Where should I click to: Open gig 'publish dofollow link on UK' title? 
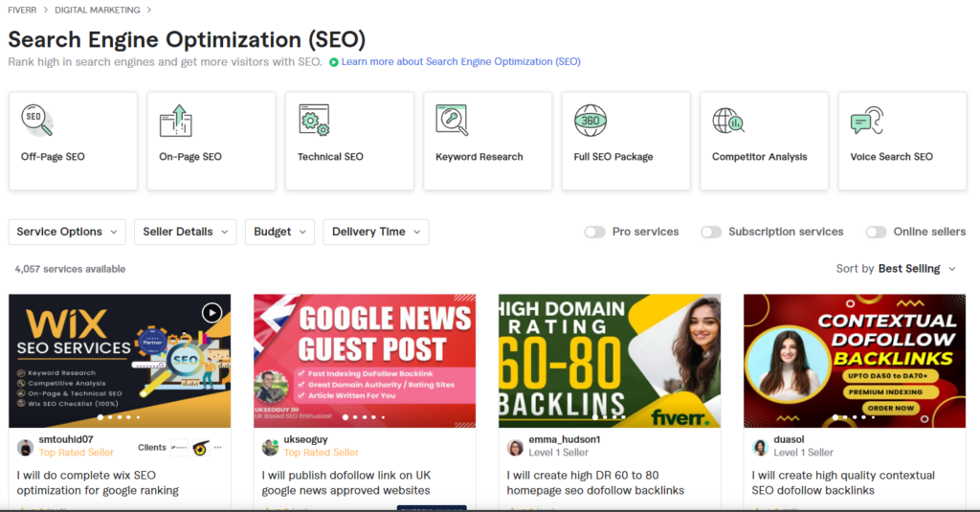(346, 482)
